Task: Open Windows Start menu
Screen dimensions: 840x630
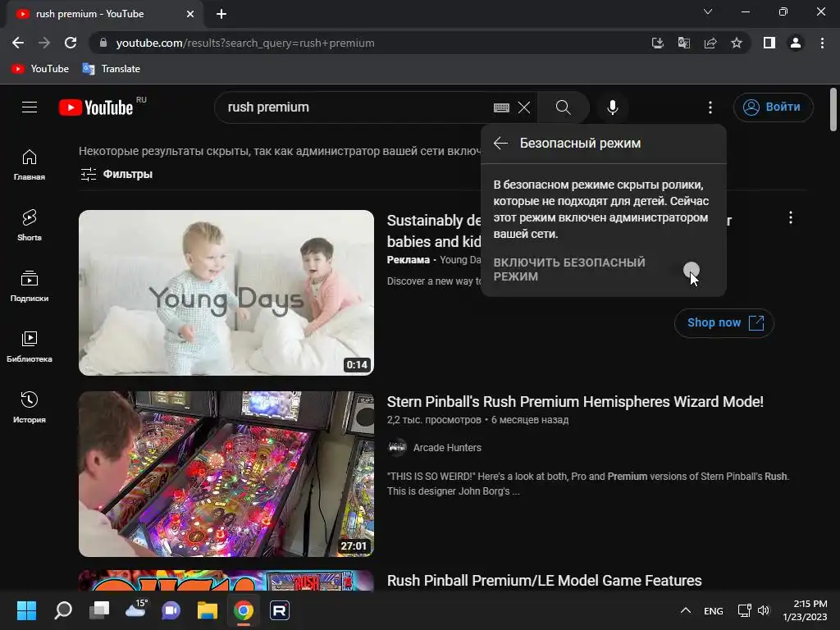Action: click(26, 610)
